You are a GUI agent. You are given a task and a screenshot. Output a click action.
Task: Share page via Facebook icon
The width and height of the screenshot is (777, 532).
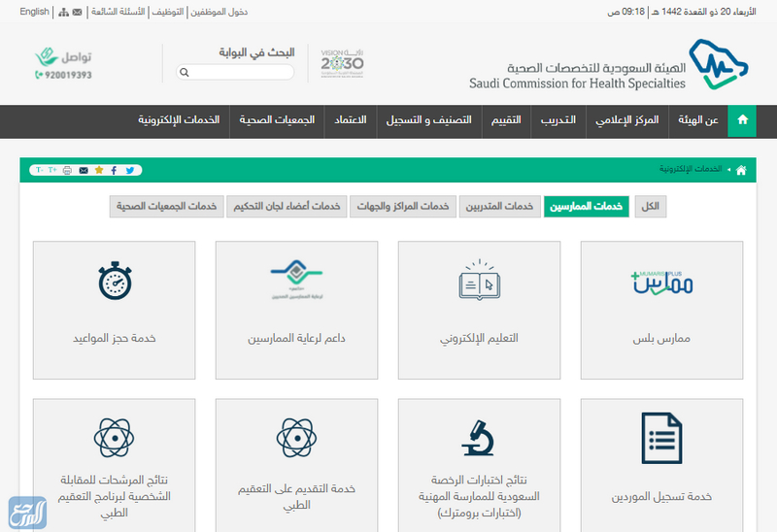click(114, 171)
